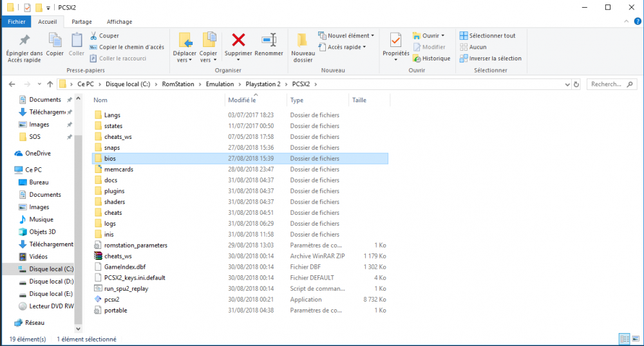Click Coller le raccourci
The height and width of the screenshot is (346, 644).
(x=118, y=59)
